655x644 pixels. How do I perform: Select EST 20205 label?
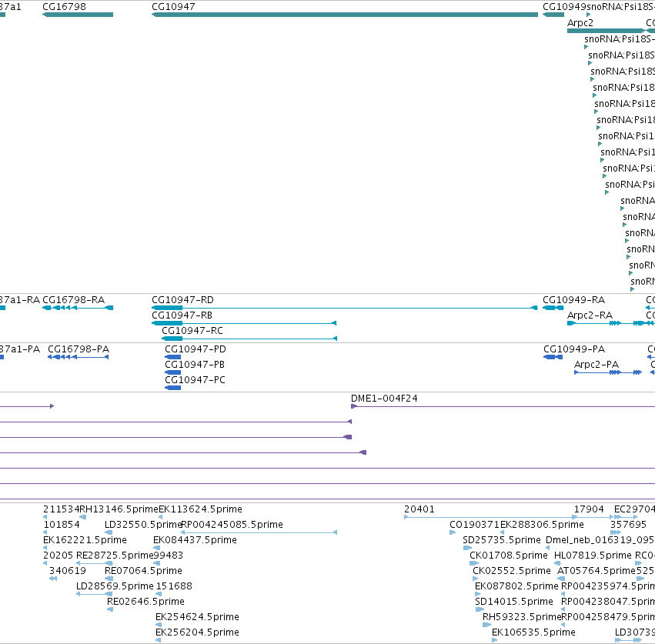(58, 556)
